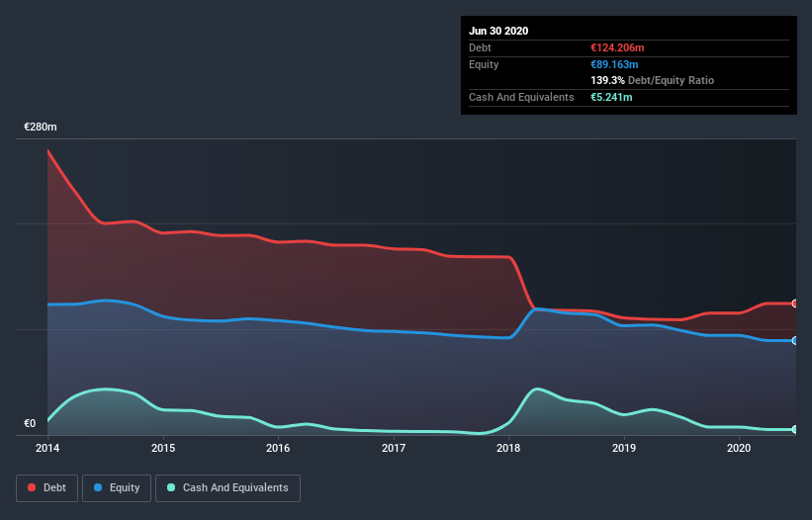812x520 pixels.
Task: Toggle the Debt series legend button
Action: coord(46,488)
